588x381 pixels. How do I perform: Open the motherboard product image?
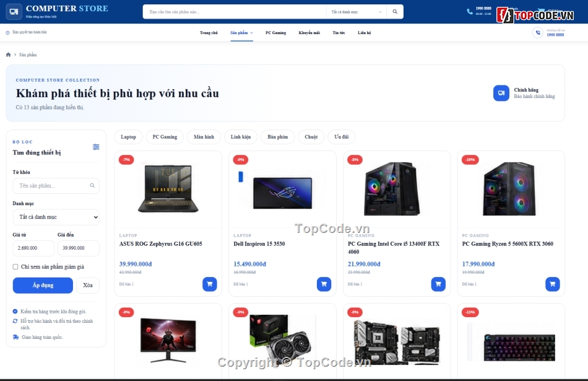coord(397,342)
